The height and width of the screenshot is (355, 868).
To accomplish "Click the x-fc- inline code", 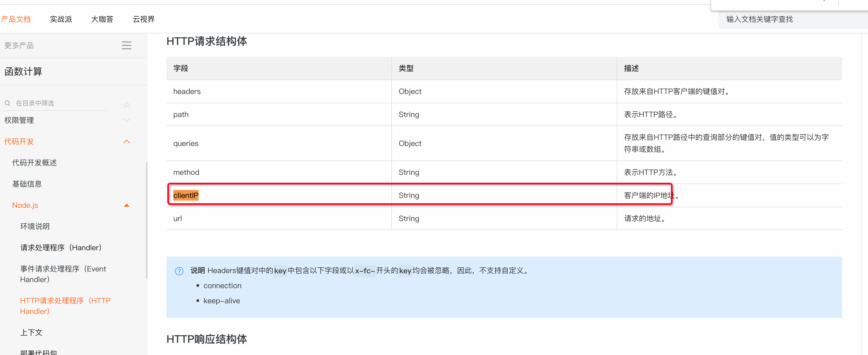I will click(x=365, y=271).
